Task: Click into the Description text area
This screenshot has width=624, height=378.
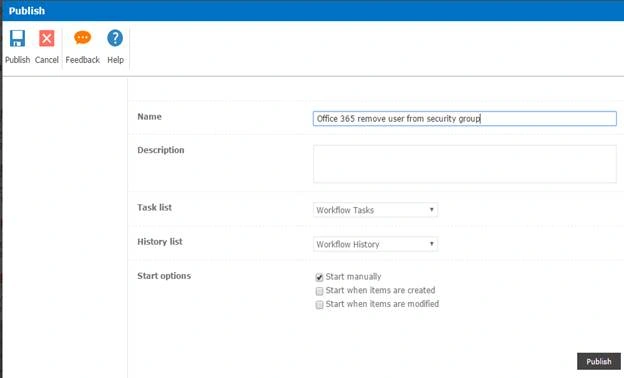Action: [x=464, y=164]
